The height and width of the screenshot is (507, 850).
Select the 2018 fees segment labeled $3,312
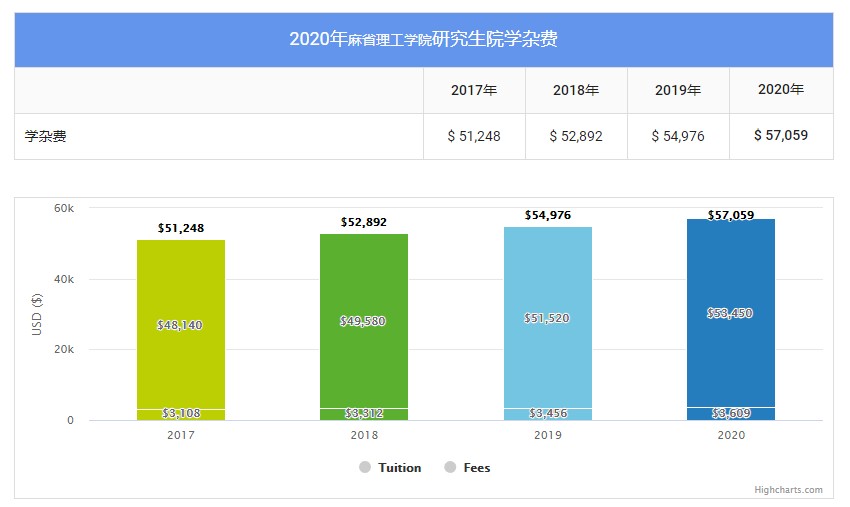364,414
